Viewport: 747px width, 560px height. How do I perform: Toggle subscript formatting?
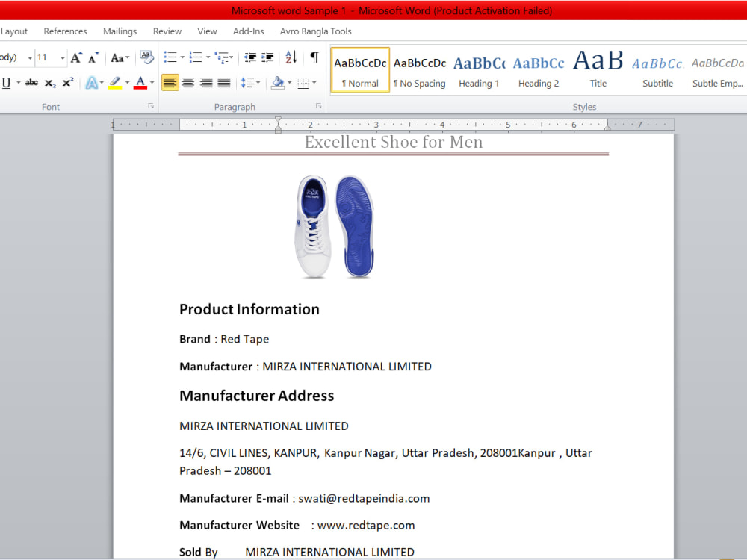50,83
